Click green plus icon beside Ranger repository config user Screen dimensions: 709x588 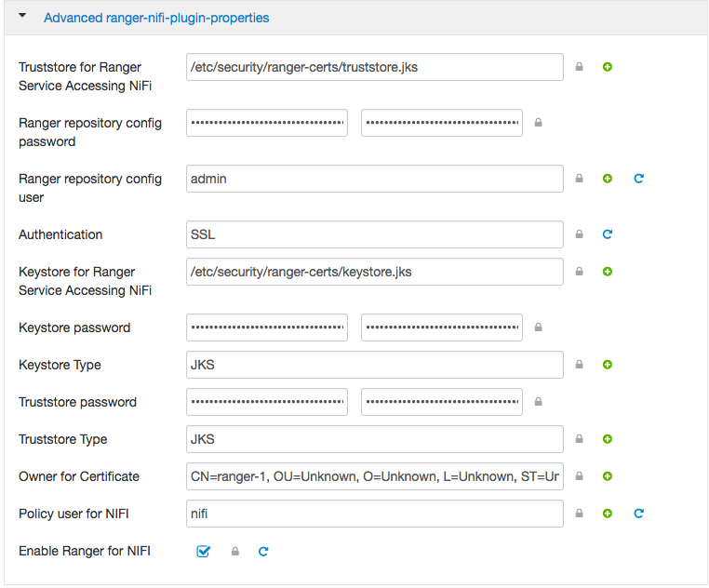point(608,179)
